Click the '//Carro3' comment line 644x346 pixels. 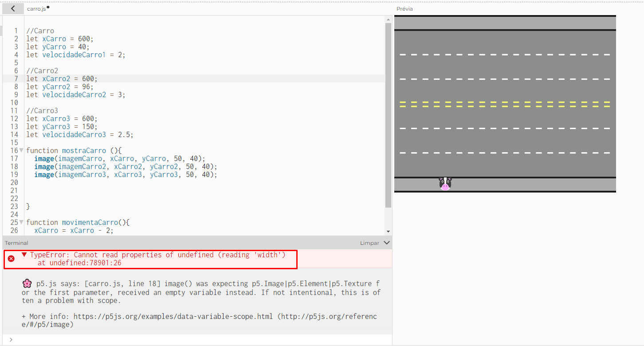(x=42, y=111)
